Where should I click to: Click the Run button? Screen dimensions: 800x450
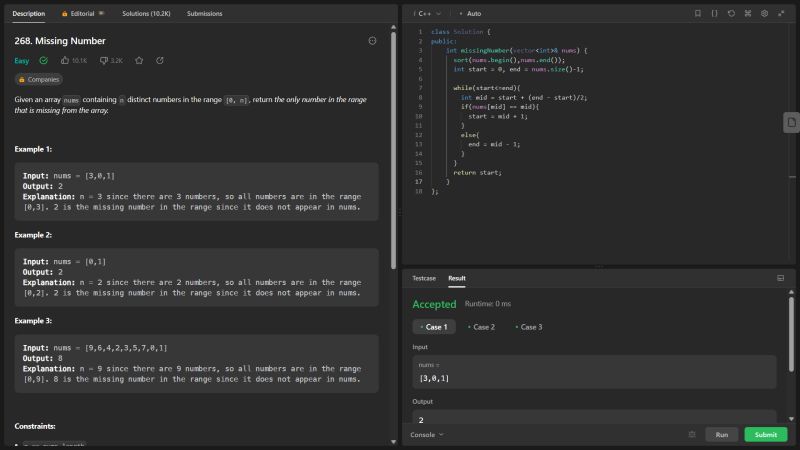(722, 435)
